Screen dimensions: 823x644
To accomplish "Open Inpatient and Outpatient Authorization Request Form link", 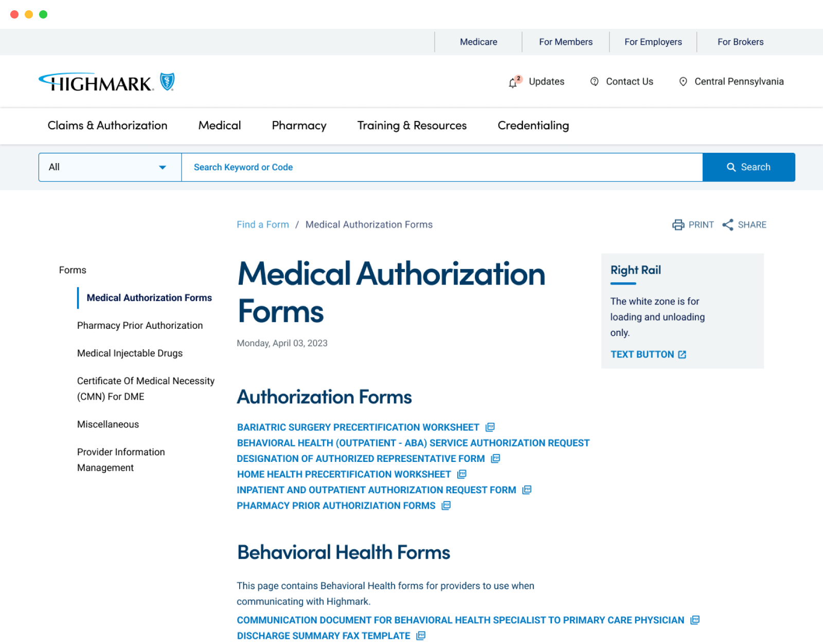I will (376, 490).
